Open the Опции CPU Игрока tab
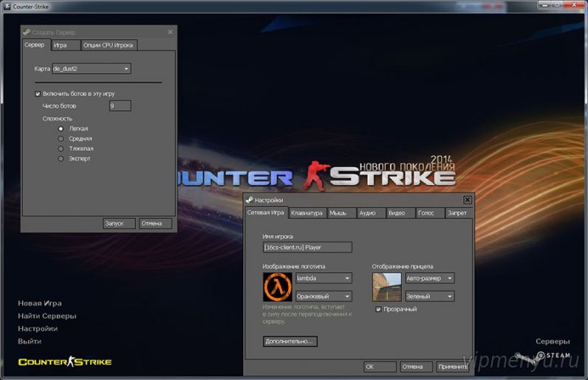The width and height of the screenshot is (588, 380). point(109,45)
